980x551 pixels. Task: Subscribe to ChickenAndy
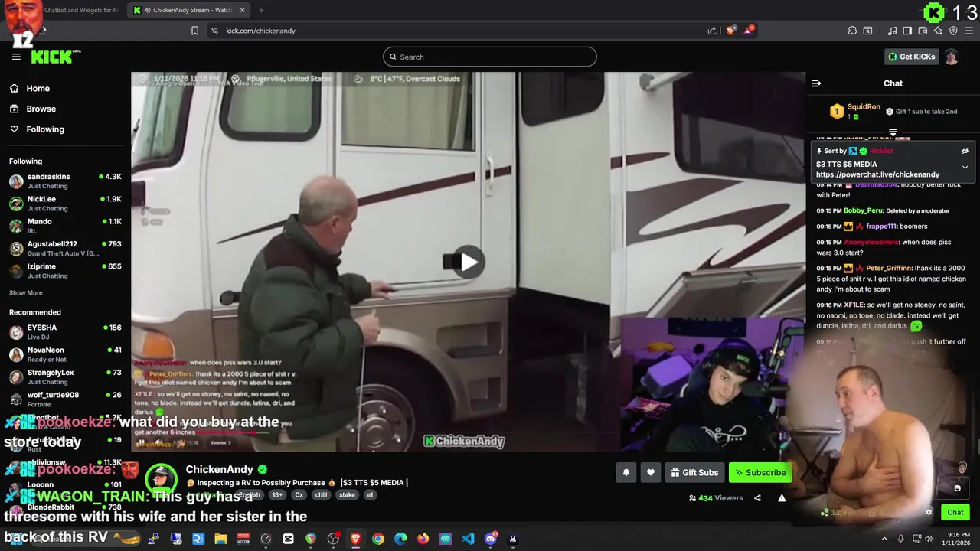tap(760, 473)
